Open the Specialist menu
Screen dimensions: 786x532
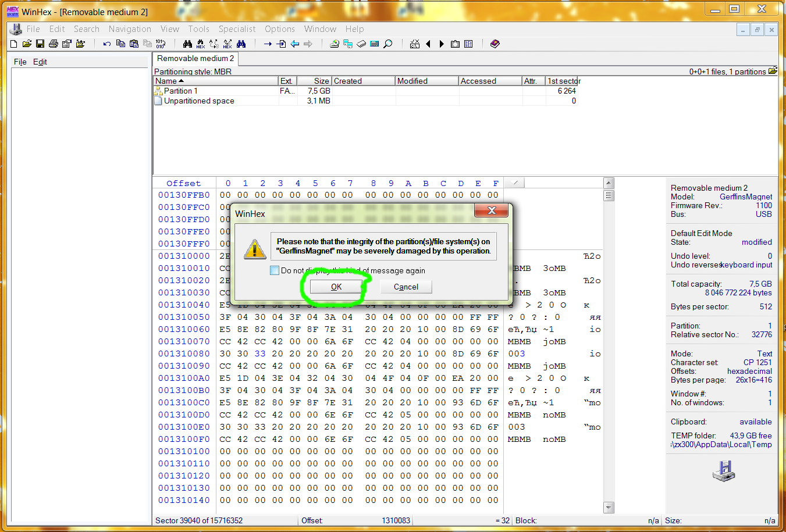click(237, 28)
